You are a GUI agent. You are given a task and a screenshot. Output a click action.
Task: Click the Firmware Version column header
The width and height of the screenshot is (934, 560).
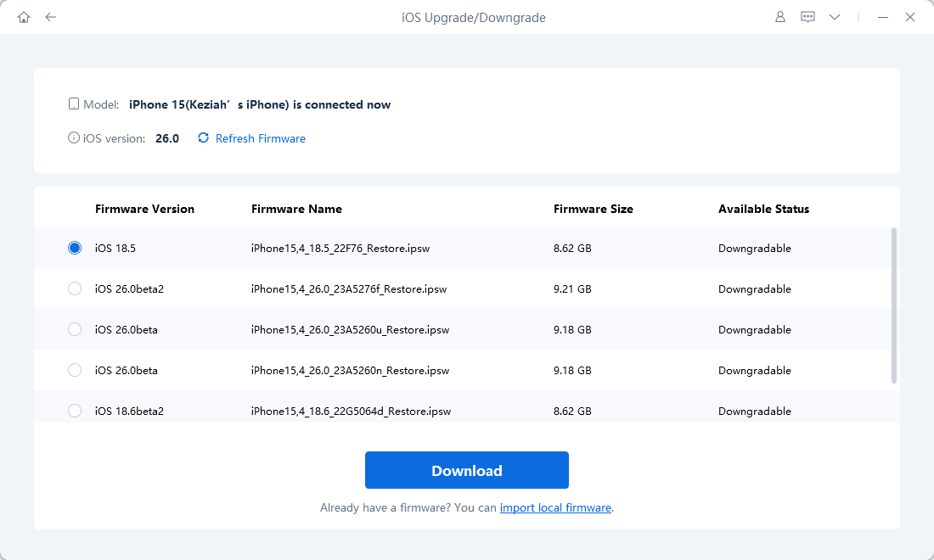pos(144,209)
